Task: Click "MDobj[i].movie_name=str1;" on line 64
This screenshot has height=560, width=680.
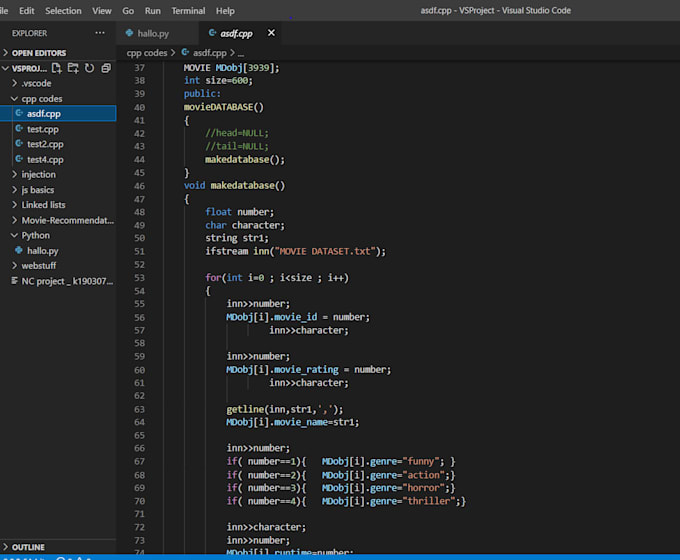Action: pyautogui.click(x=293, y=422)
